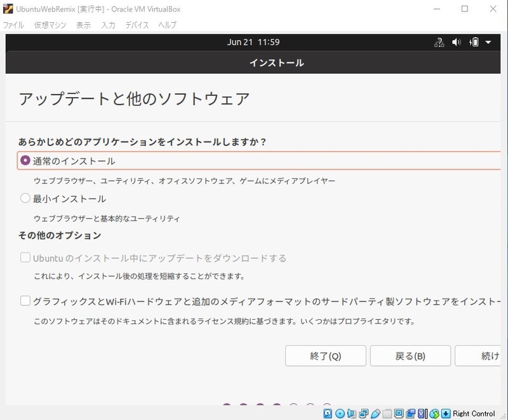The image size is (508, 420).
Task: Tick the Ubuntu のインストール中にアップデートをダウンロードする checkbox
Action: 25,258
